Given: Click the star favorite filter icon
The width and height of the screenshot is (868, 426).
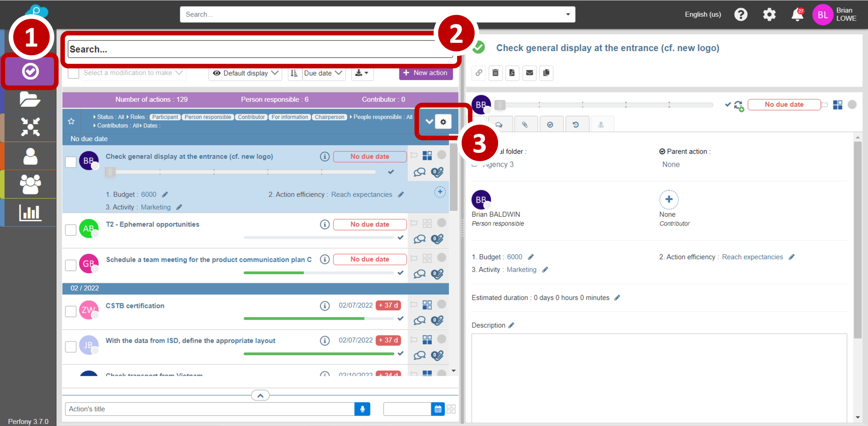Looking at the screenshot, I should (71, 121).
